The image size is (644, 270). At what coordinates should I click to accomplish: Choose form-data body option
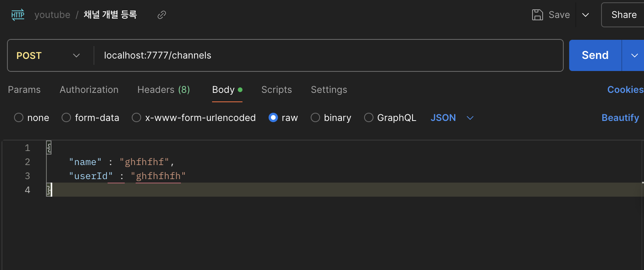[x=66, y=117]
